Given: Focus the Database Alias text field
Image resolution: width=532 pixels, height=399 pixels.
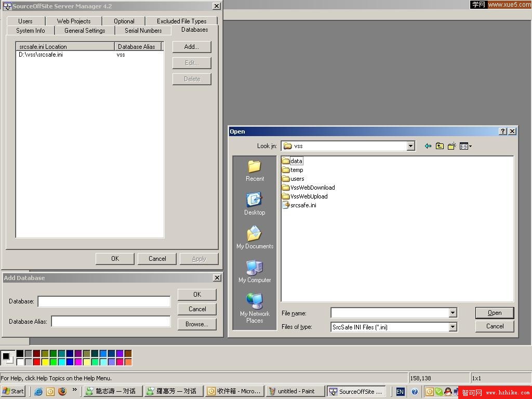Looking at the screenshot, I should click(111, 321).
